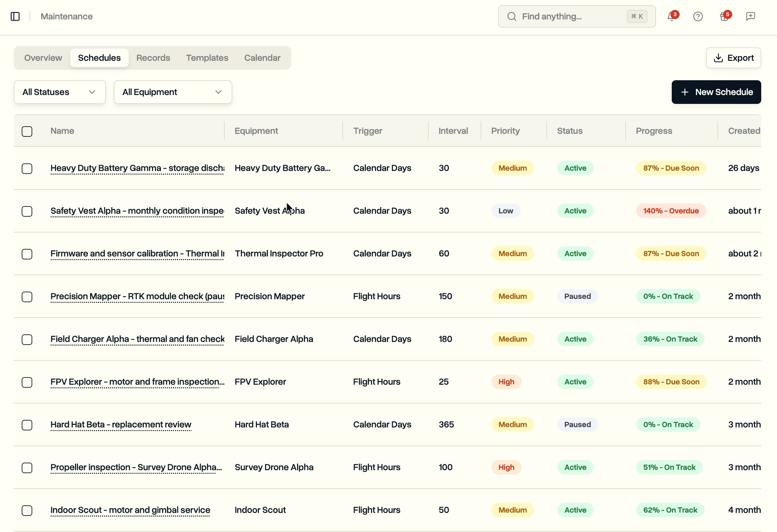Sort by the Priority column header
The image size is (777, 532).
tap(505, 131)
